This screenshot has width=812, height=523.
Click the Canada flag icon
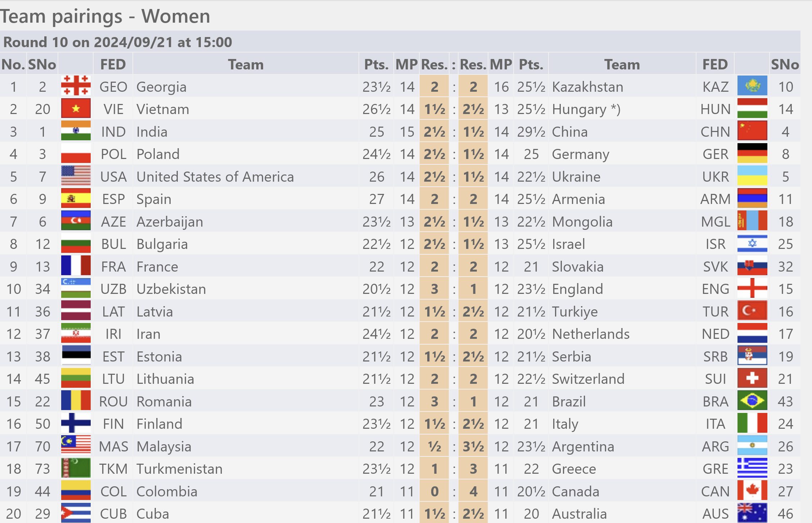(x=752, y=490)
